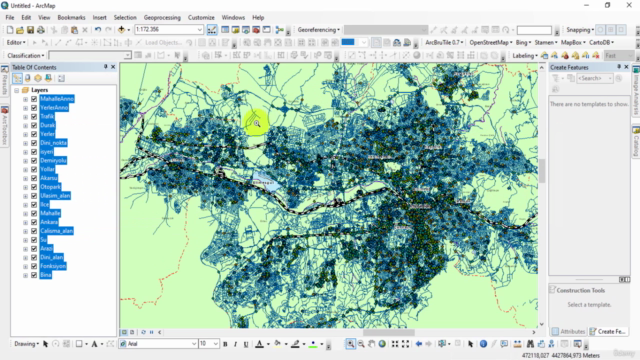
Task: Open the Snapping dropdown menu
Action: pos(580,30)
